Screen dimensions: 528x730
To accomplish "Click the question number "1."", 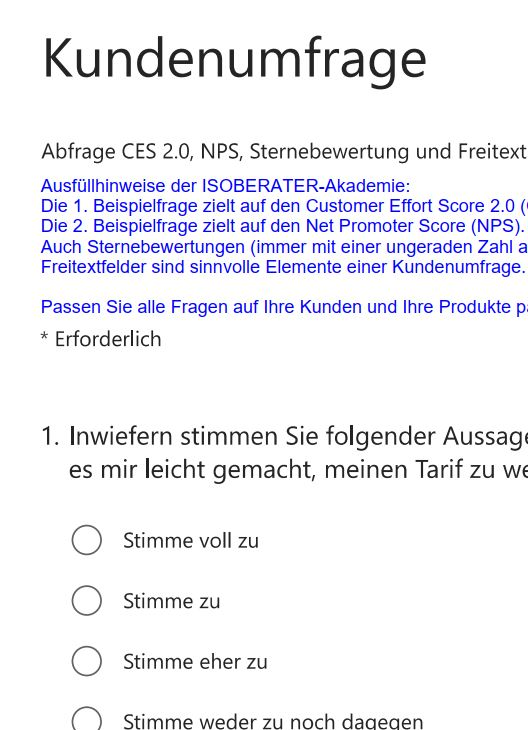I will point(50,437).
